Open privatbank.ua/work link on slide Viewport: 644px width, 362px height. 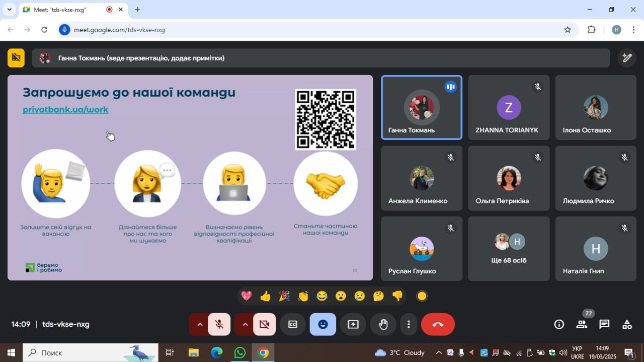coord(65,109)
